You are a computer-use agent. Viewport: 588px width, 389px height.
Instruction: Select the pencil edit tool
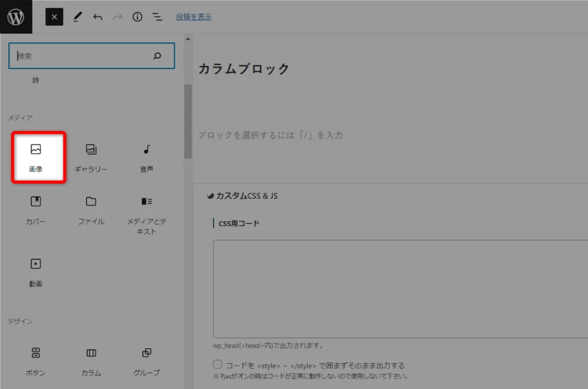tap(77, 17)
